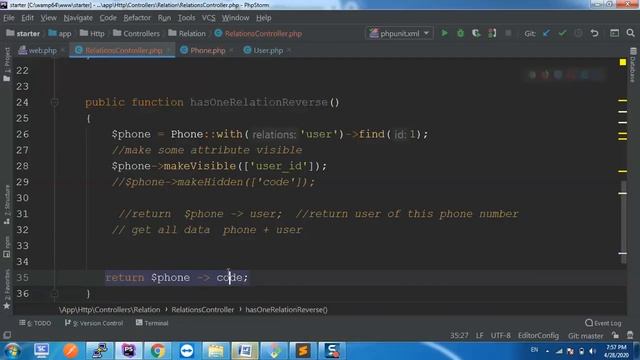Open the Structure tool window stripe
The image size is (640, 360).
click(x=7, y=204)
